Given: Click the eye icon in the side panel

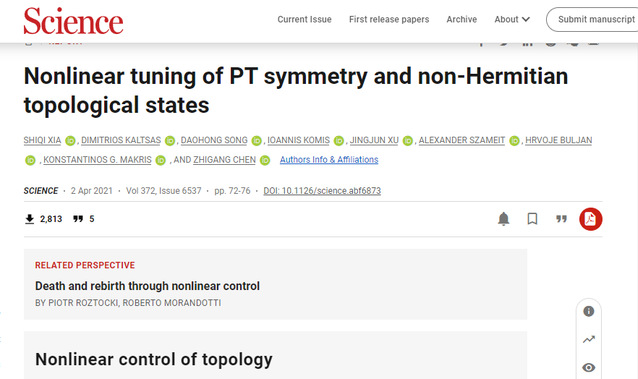Looking at the screenshot, I should click(x=589, y=368).
